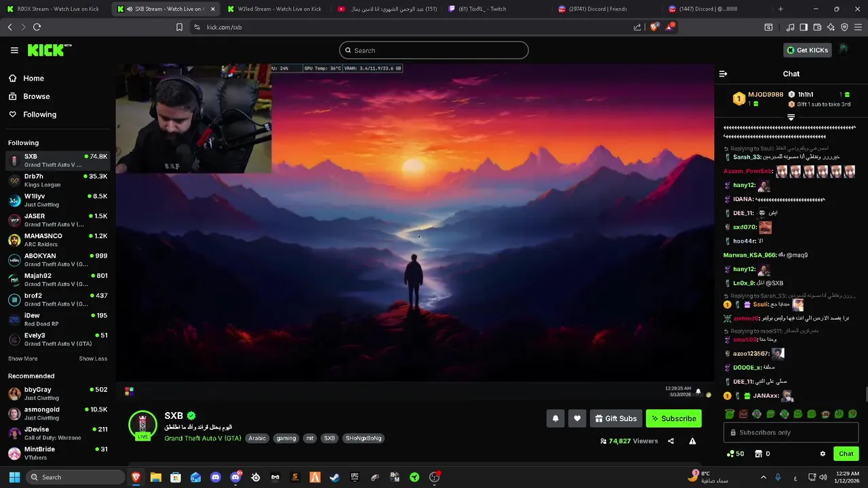The image size is (868, 488).
Task: Switch to R0OX Stream tab
Action: coord(53,9)
